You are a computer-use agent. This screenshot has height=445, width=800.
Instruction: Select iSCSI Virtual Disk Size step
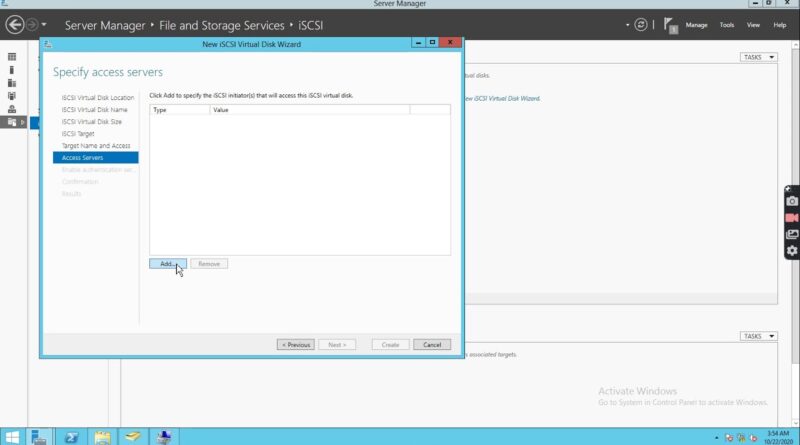(x=91, y=122)
